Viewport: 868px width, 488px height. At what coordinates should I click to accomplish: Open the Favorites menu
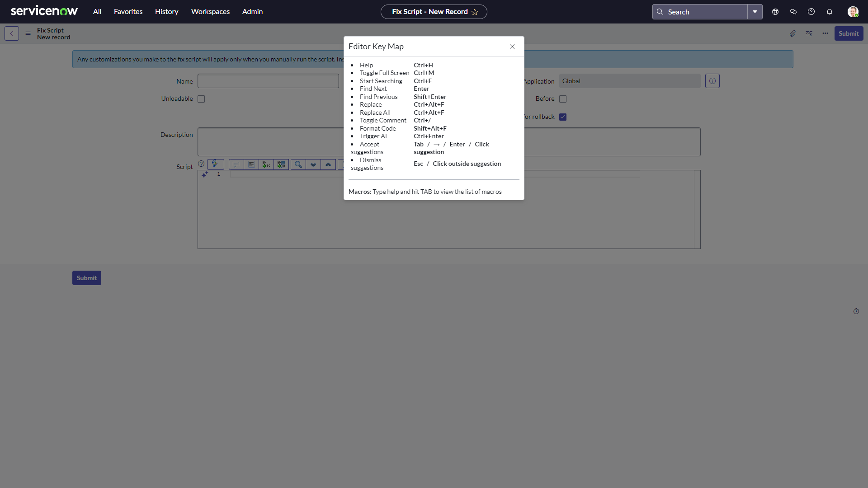point(128,12)
